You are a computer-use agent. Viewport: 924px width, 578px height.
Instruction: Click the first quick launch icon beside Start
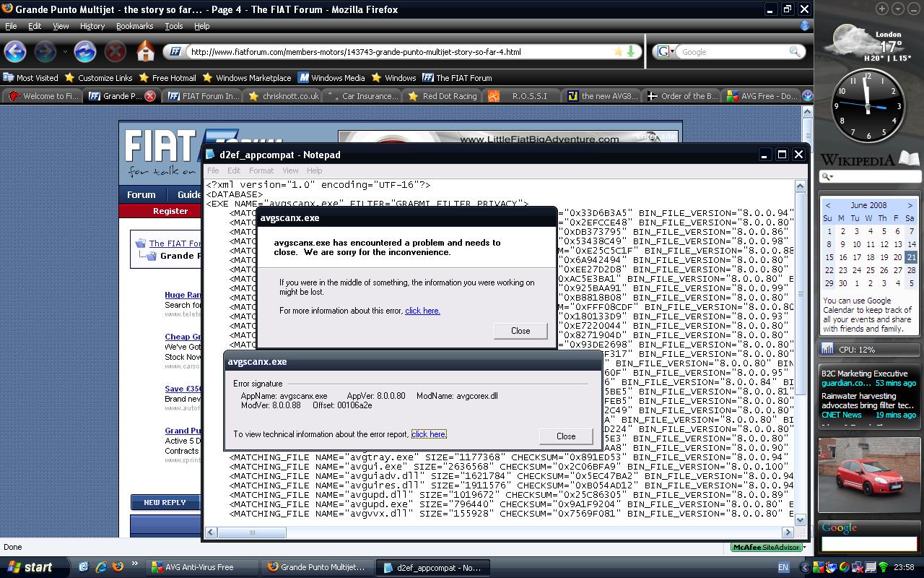pyautogui.click(x=84, y=567)
